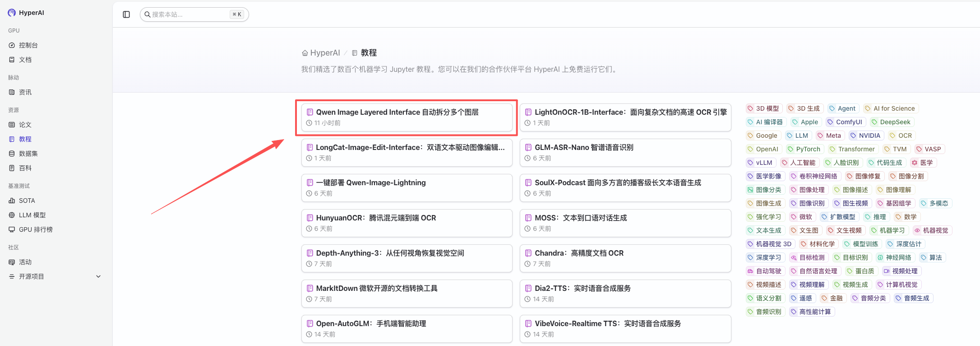Toggle the sidebar panel icon
This screenshot has height=346, width=980.
pos(126,14)
